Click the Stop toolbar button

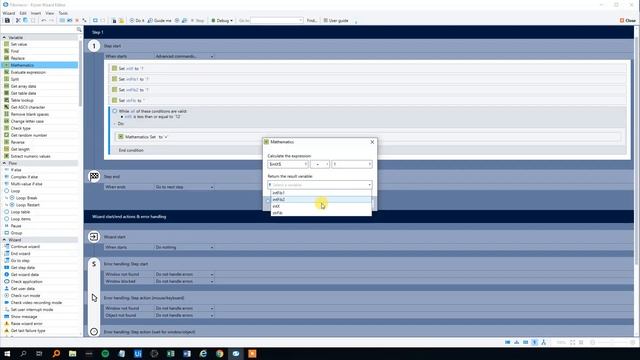click(197, 20)
